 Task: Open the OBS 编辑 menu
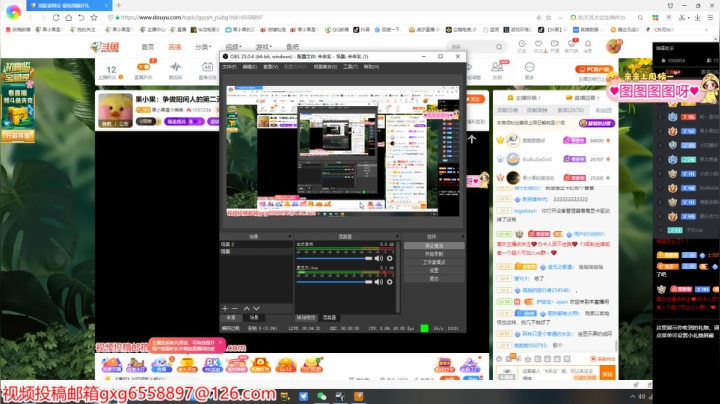pyautogui.click(x=249, y=67)
